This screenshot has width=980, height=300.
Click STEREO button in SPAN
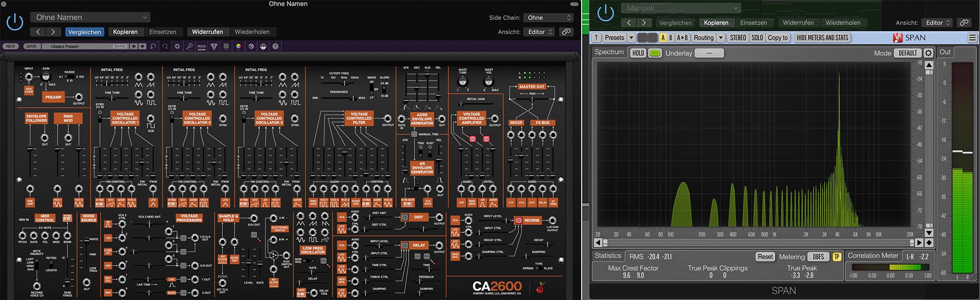pyautogui.click(x=737, y=38)
